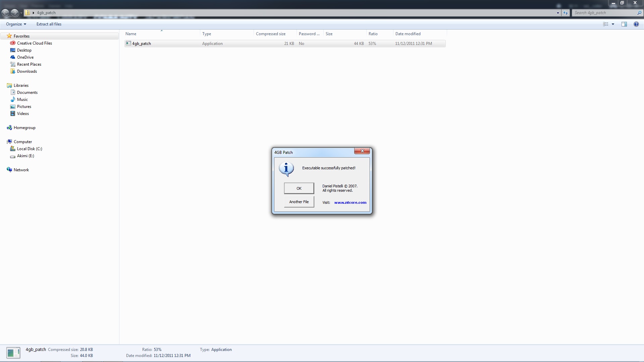
Task: Select the Local Disk (C:) drive icon
Action: [13, 149]
